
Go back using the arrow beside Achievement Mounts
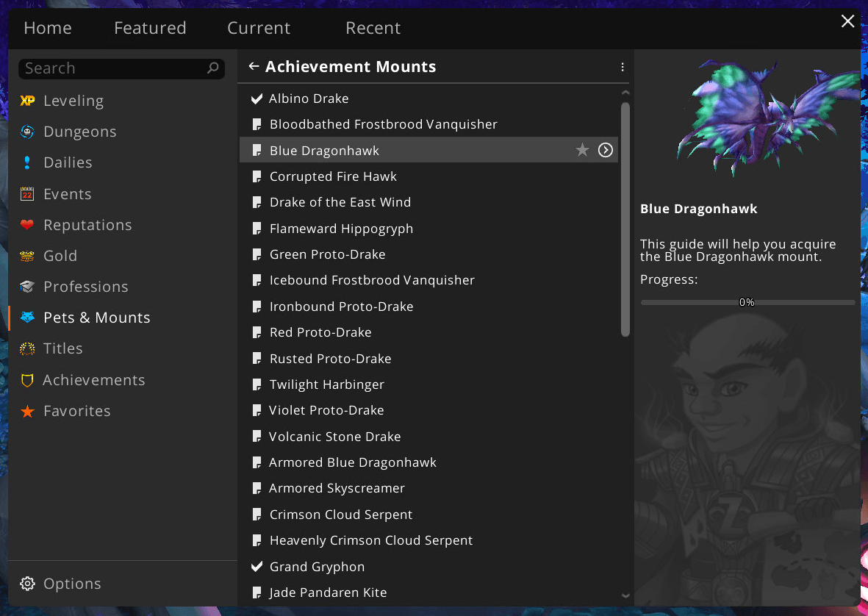[254, 66]
